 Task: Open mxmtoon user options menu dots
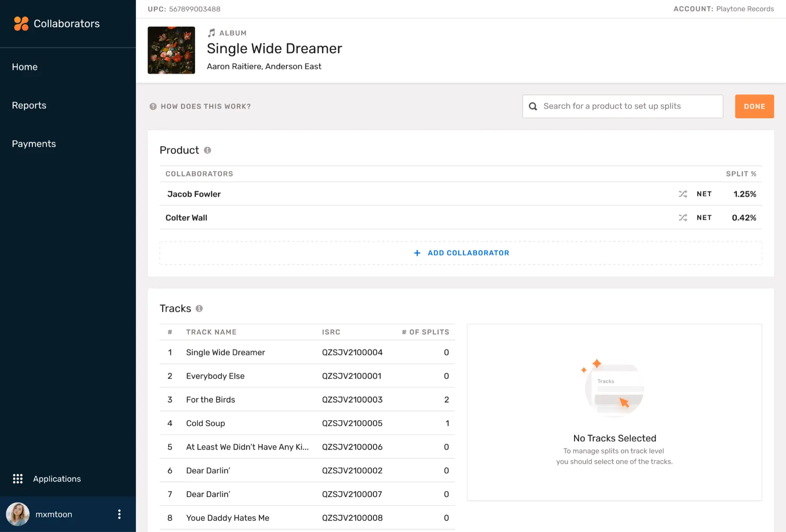coord(119,514)
